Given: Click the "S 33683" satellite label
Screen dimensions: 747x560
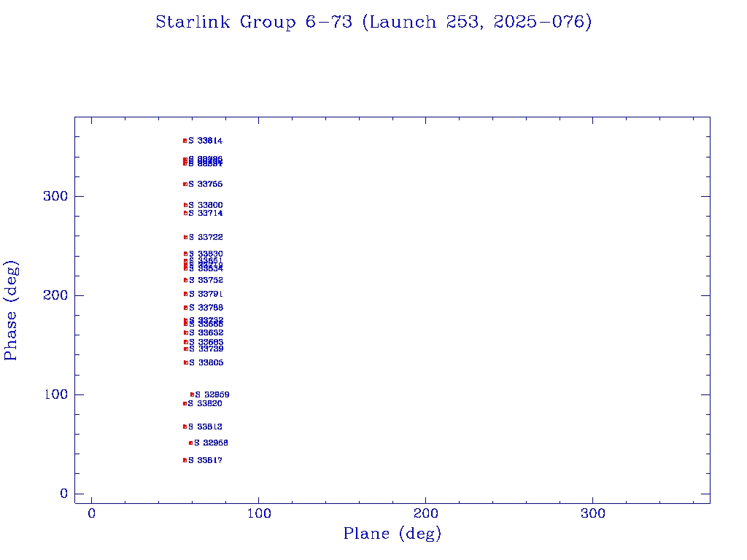Looking at the screenshot, I should coord(206,342).
